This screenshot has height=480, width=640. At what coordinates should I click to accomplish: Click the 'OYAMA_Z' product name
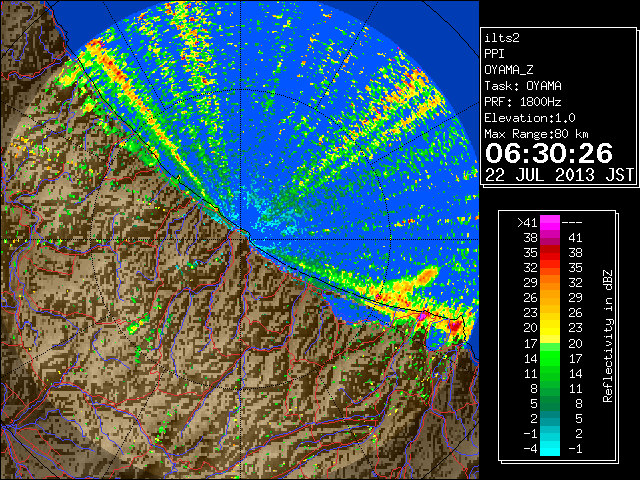click(x=509, y=70)
